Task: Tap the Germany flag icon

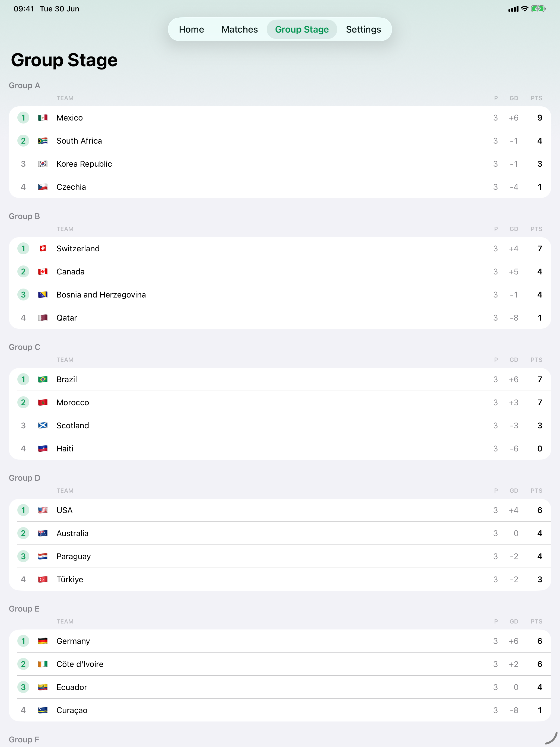Action: click(x=43, y=641)
